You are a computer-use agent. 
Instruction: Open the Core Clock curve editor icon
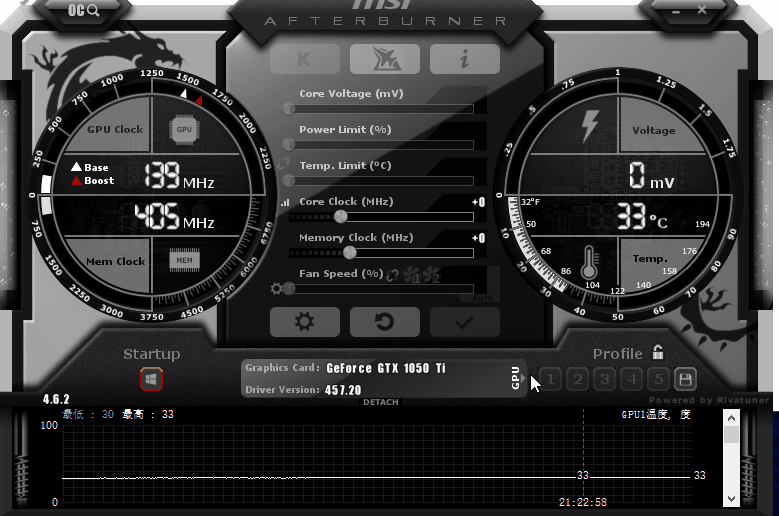tap(285, 203)
